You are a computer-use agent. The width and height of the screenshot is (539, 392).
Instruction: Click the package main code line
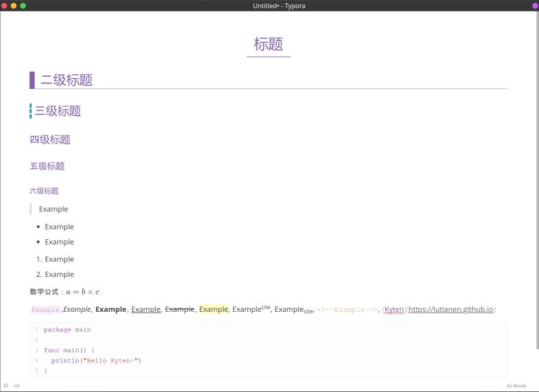(67, 329)
